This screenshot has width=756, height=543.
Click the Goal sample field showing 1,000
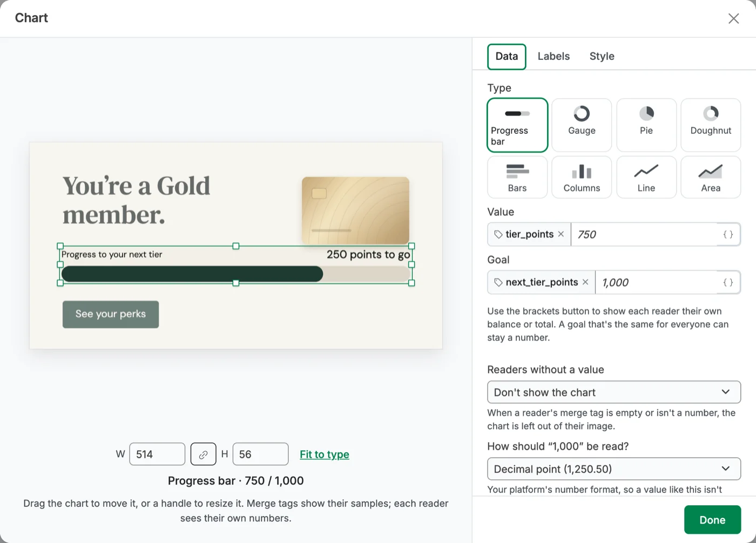tap(656, 282)
